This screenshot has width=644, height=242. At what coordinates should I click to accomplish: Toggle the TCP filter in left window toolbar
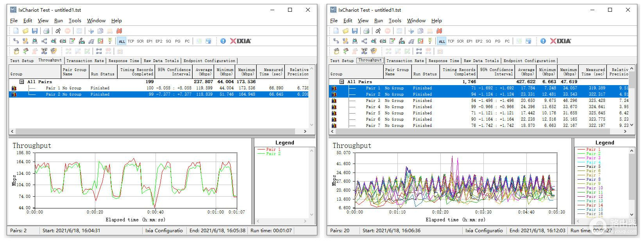point(131,41)
